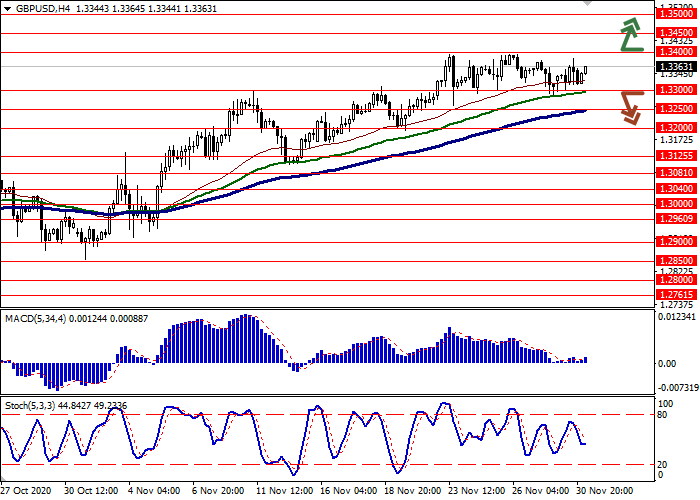Select the 1.33000 price level label
The image size is (700, 500).
tap(677, 90)
